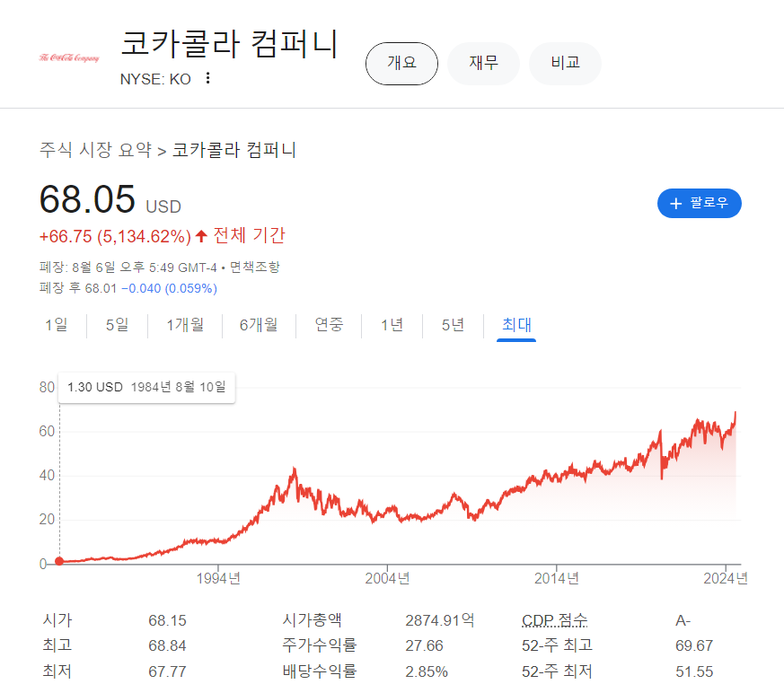This screenshot has height=693, width=784.
Task: Click the plus icon in the 팔로우 button
Action: click(x=675, y=204)
